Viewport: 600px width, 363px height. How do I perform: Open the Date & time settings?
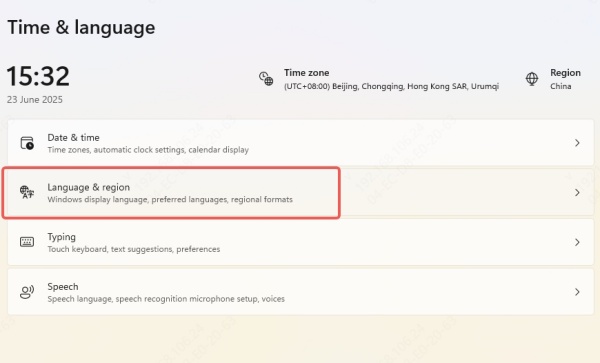click(x=301, y=143)
